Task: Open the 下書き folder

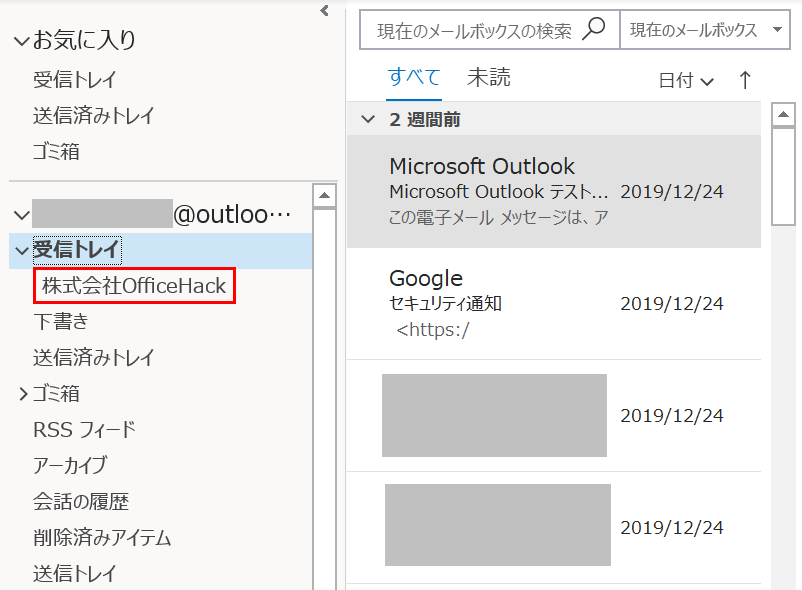Action: pos(61,322)
